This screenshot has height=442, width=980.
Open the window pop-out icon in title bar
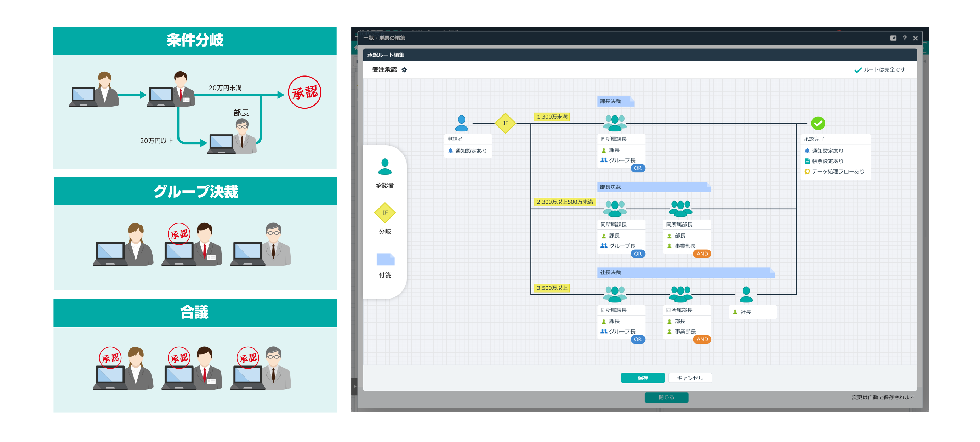[x=893, y=38]
